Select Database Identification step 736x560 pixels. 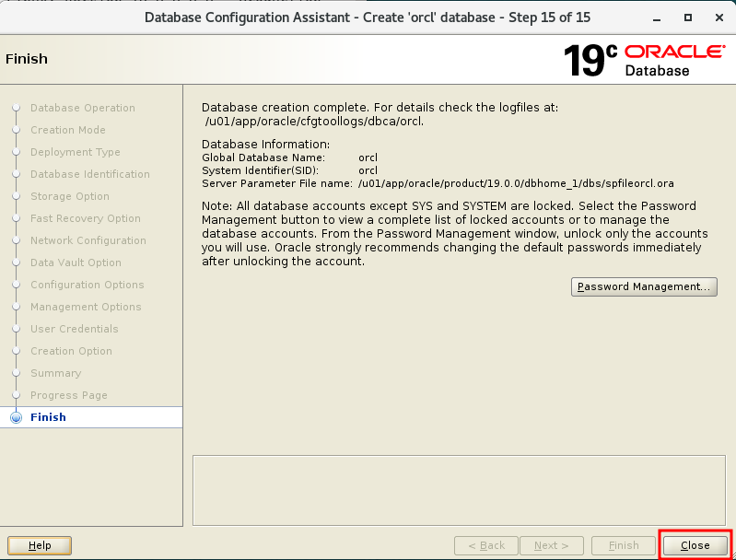click(89, 174)
